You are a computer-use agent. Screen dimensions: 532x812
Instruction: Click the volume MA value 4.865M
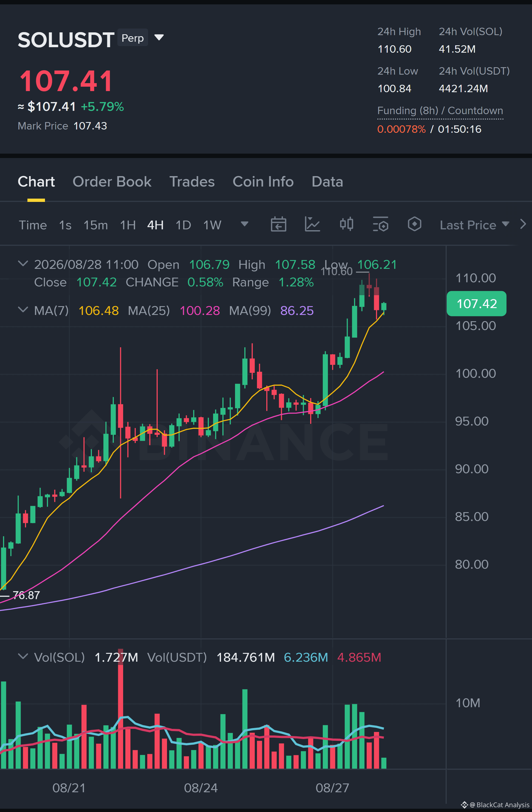[359, 658]
